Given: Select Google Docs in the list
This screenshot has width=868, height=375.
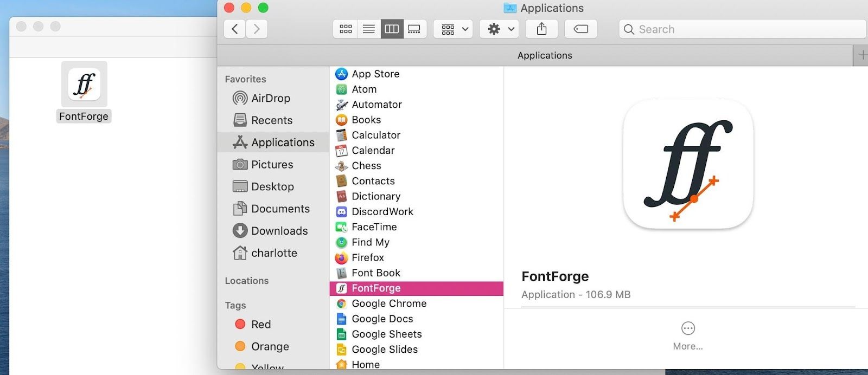Looking at the screenshot, I should pyautogui.click(x=416, y=319).
